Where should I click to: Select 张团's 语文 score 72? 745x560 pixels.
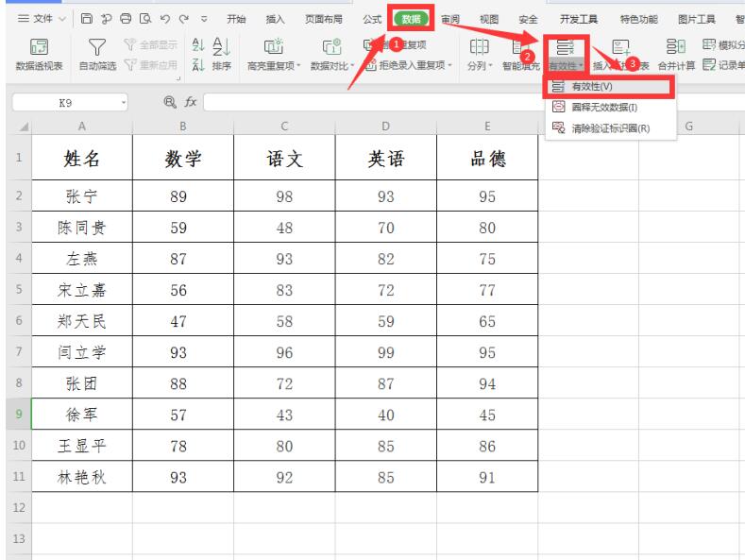pyautogui.click(x=284, y=383)
